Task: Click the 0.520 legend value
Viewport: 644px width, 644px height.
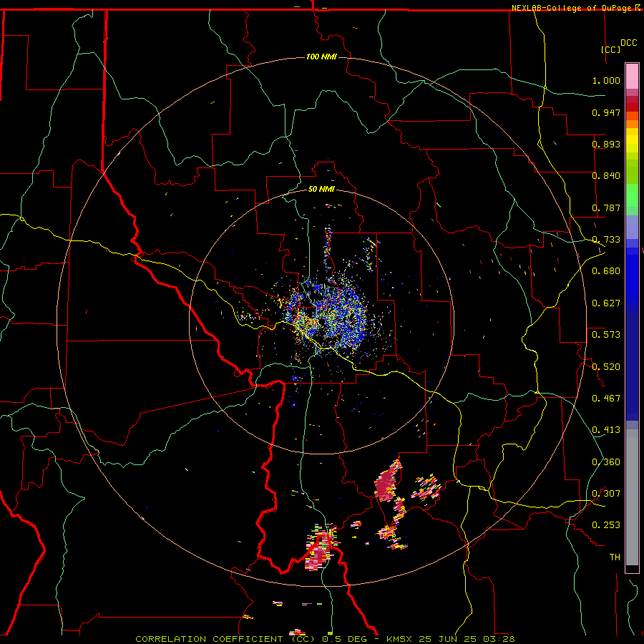Action: pos(606,367)
